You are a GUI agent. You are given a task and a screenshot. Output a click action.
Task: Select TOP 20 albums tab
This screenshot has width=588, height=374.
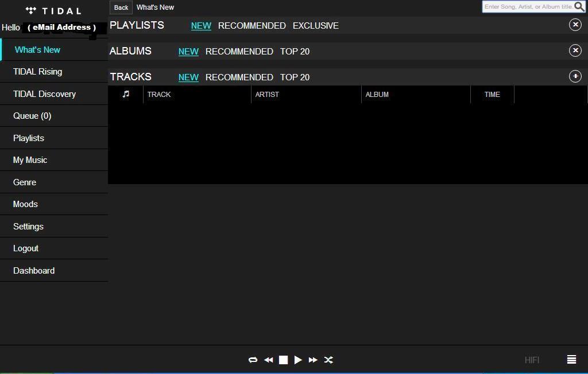295,52
